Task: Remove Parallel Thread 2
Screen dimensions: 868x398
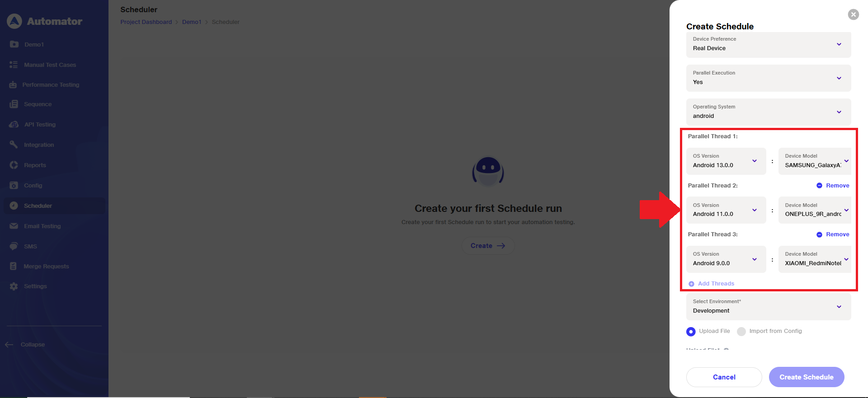Action: tap(833, 186)
